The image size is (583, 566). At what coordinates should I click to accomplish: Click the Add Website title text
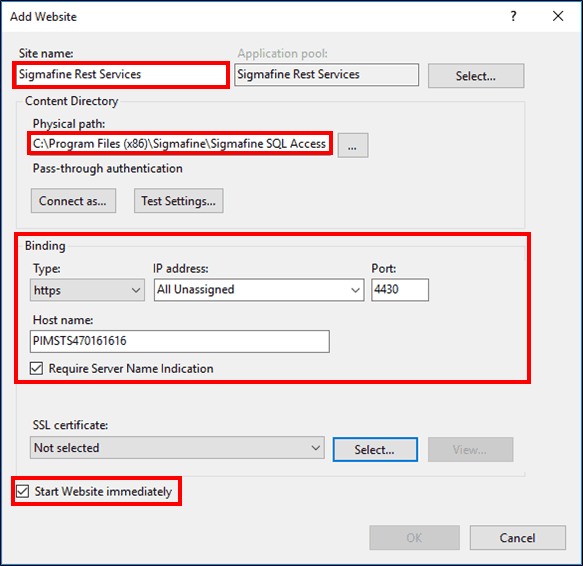pyautogui.click(x=43, y=17)
